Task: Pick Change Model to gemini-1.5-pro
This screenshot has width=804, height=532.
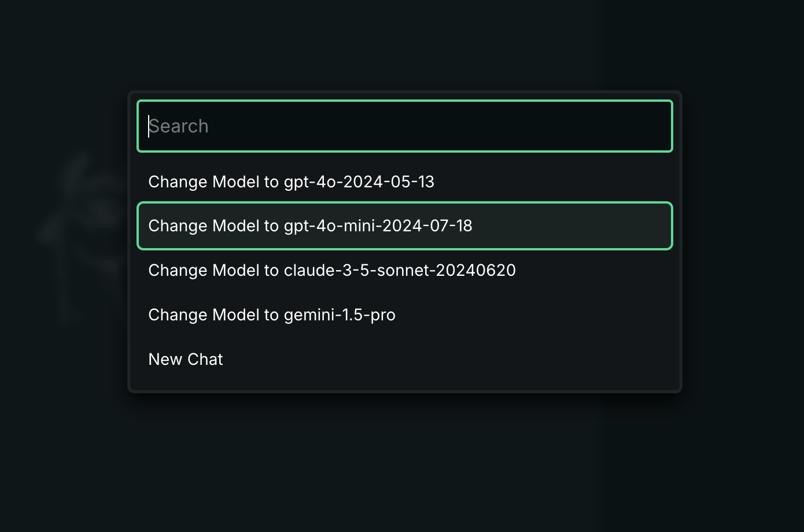Action: pyautogui.click(x=272, y=315)
